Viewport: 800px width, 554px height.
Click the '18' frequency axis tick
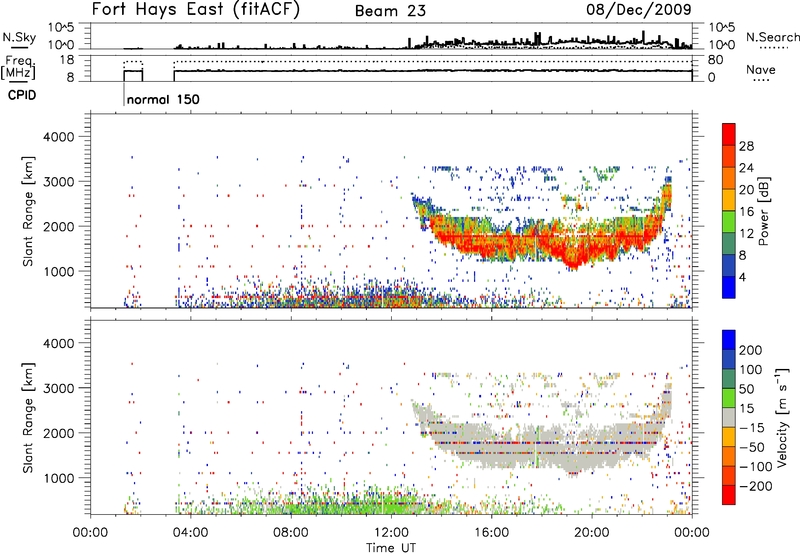pos(67,60)
